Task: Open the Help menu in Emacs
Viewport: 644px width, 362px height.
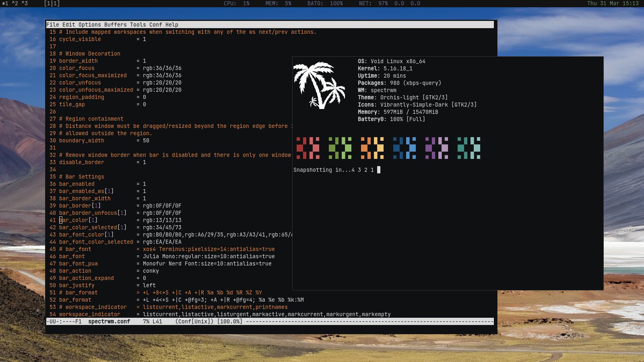Action: [x=172, y=25]
